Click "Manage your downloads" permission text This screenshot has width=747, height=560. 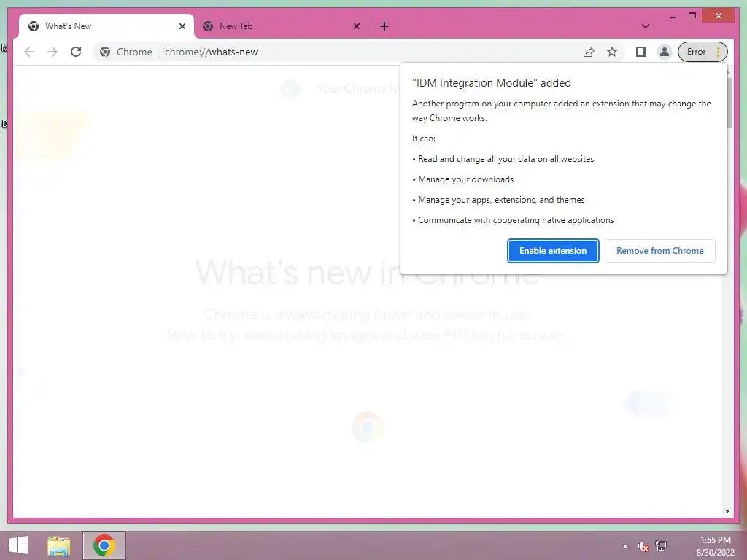point(466,179)
